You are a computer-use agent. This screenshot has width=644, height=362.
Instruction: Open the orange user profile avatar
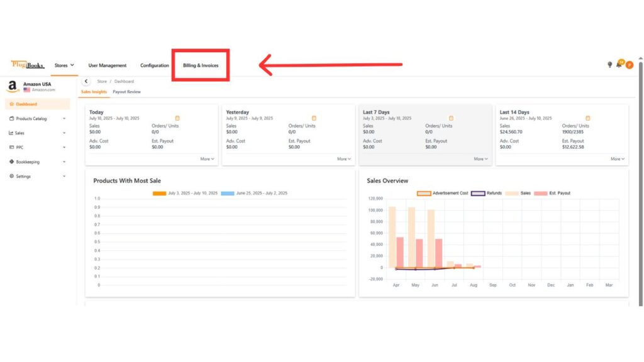[x=629, y=65]
